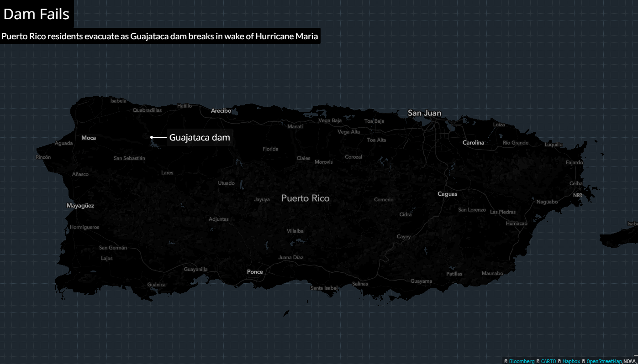Viewport: 638px width, 364px height.
Task: Open the Mapbox attribution link
Action: 571,361
